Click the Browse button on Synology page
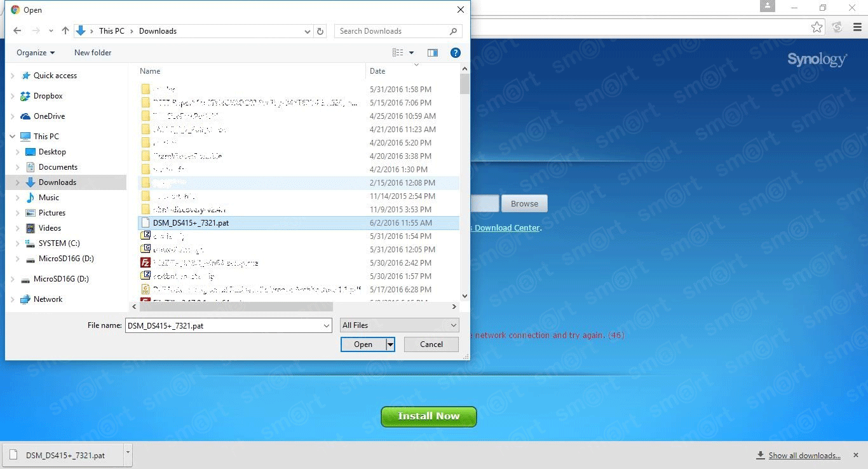Viewport: 868px width, 469px height. pos(524,204)
